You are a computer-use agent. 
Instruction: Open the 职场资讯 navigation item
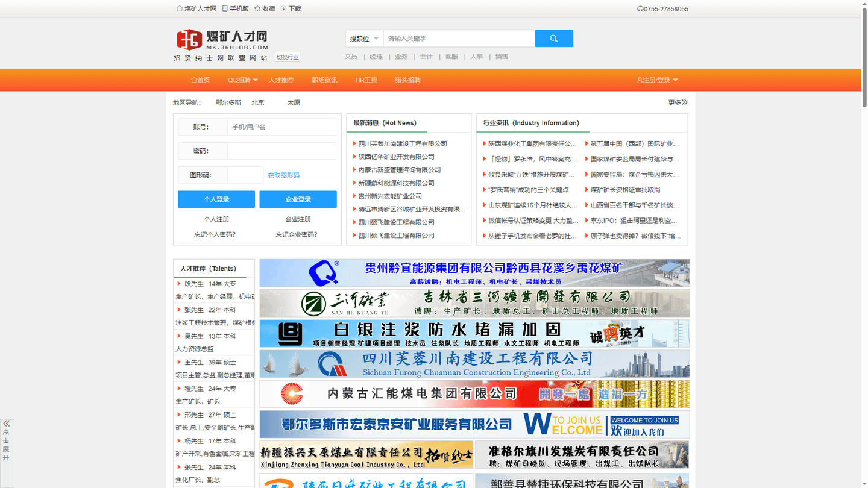pos(324,80)
